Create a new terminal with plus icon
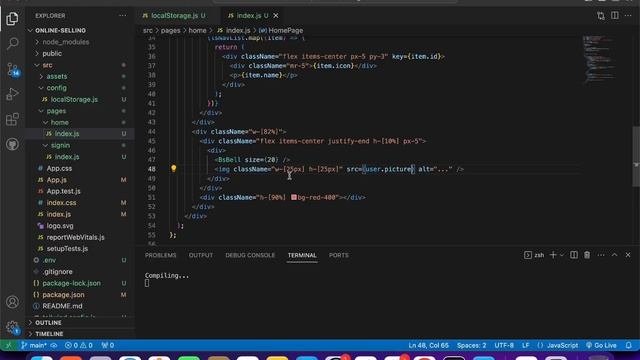Image resolution: width=640 pixels, height=360 pixels. [x=553, y=255]
